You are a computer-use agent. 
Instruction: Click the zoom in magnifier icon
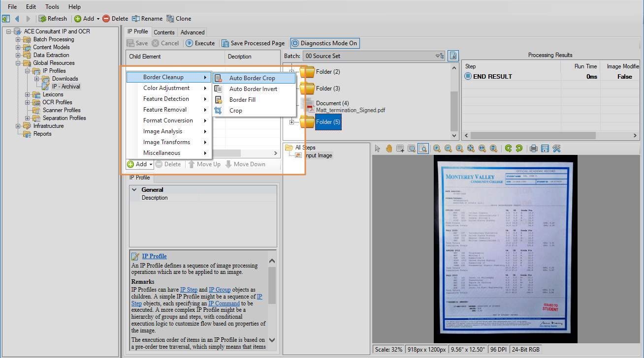click(437, 149)
